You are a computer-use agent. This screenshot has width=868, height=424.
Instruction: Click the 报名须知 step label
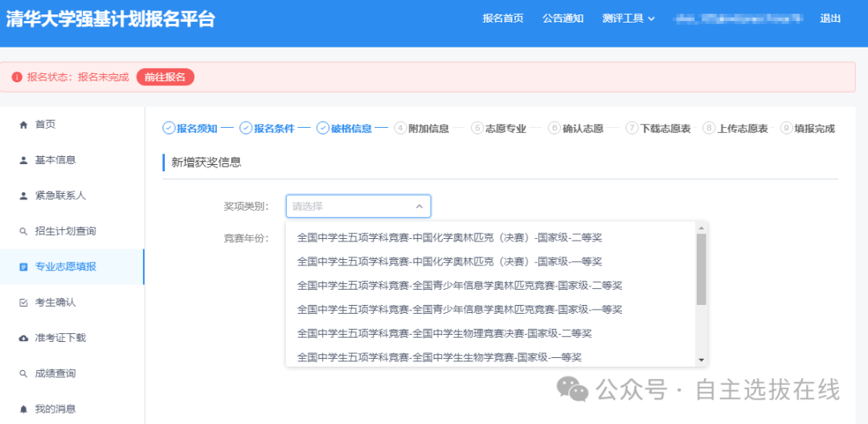(x=197, y=129)
